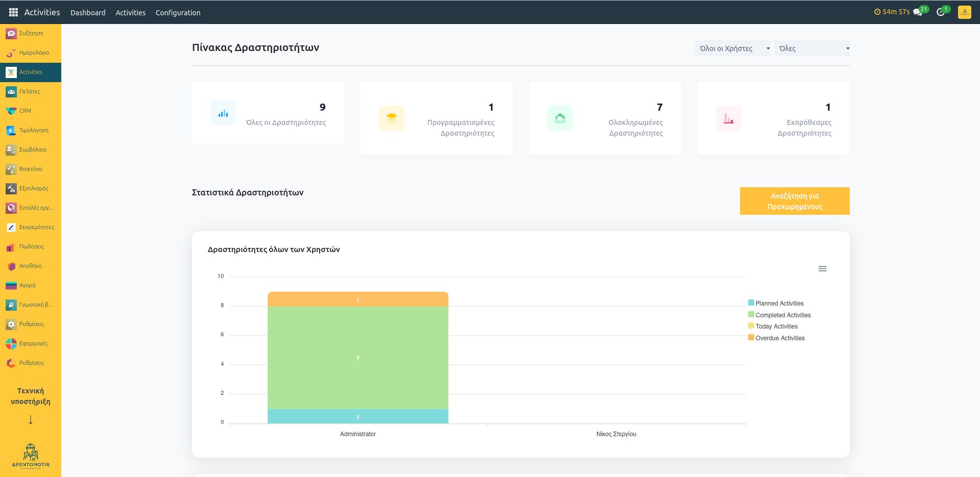Click Πίνακας Δραστηριοτήτων heading
Screen dimensions: 980x477
click(255, 47)
